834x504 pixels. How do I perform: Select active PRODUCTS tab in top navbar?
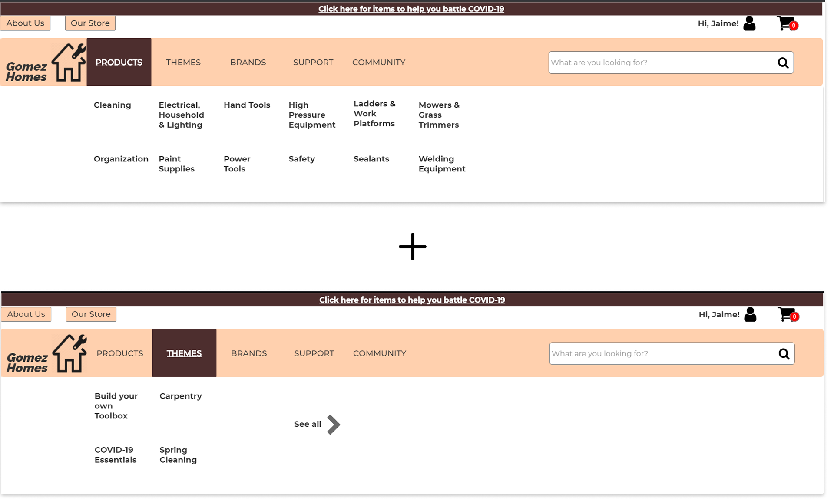click(x=119, y=62)
